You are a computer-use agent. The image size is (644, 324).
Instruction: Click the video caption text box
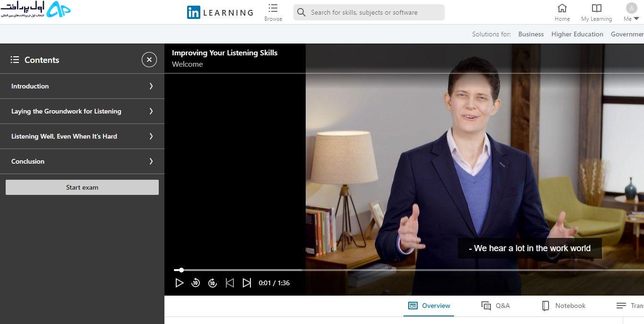[x=530, y=248]
